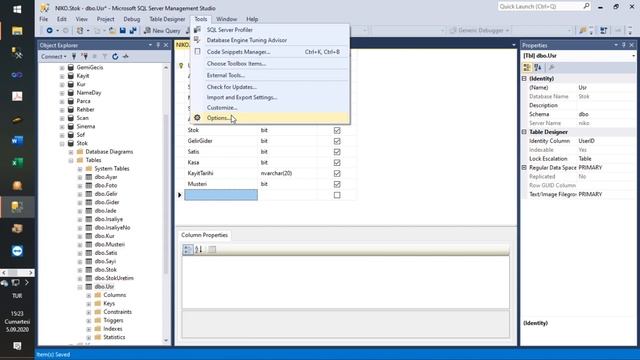Viewport: 640px width, 360px height.
Task: Click the SSMS icon on taskbar
Action: click(x=17, y=207)
